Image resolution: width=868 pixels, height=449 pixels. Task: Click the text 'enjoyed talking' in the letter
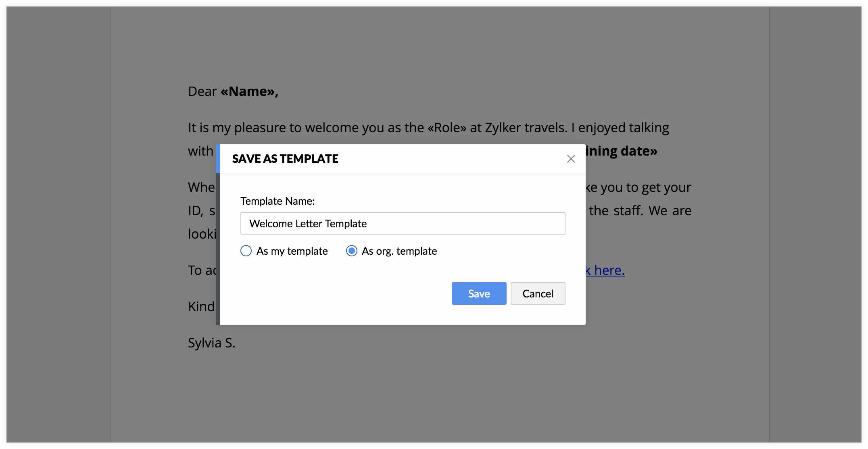pyautogui.click(x=624, y=128)
